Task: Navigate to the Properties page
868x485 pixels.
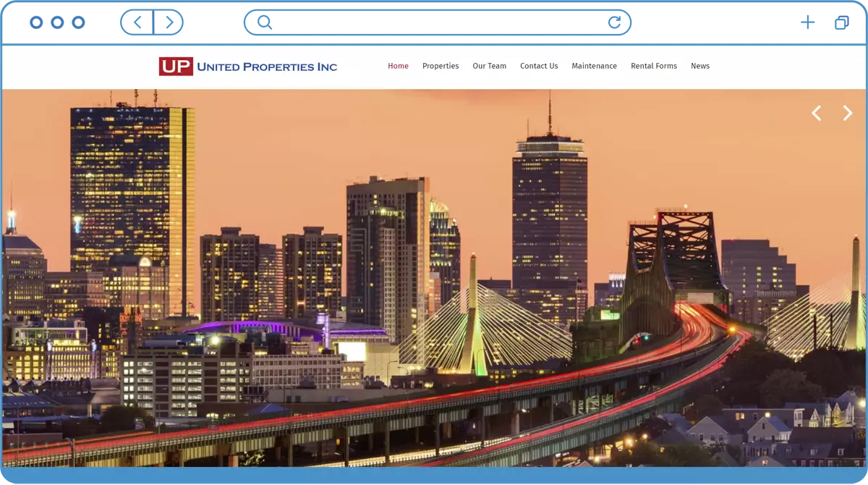Action: (x=441, y=66)
